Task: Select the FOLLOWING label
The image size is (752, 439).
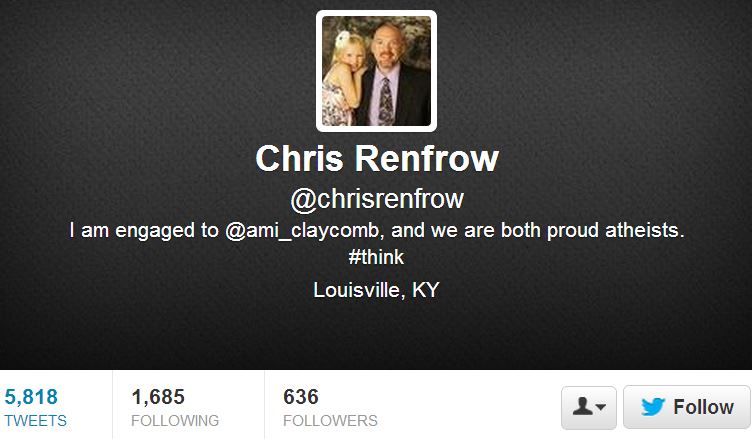Action: 175,421
